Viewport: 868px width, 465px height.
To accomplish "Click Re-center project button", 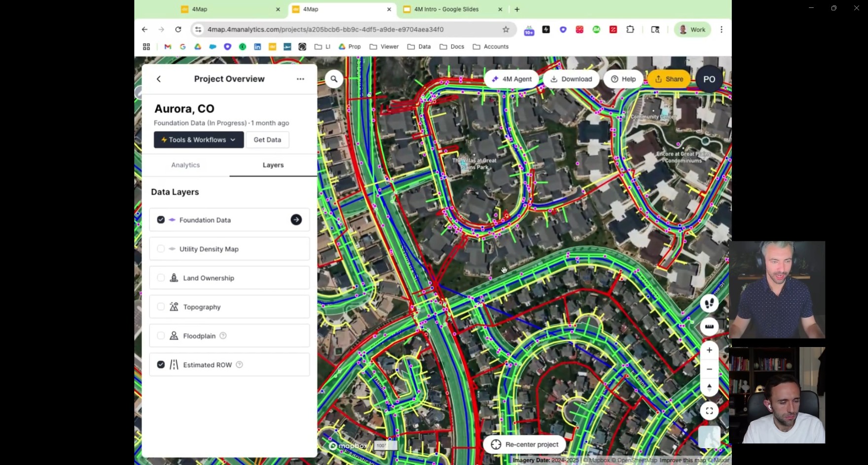I will click(524, 444).
